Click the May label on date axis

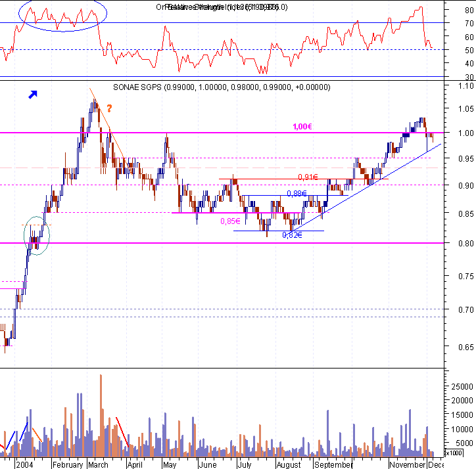pyautogui.click(x=170, y=465)
